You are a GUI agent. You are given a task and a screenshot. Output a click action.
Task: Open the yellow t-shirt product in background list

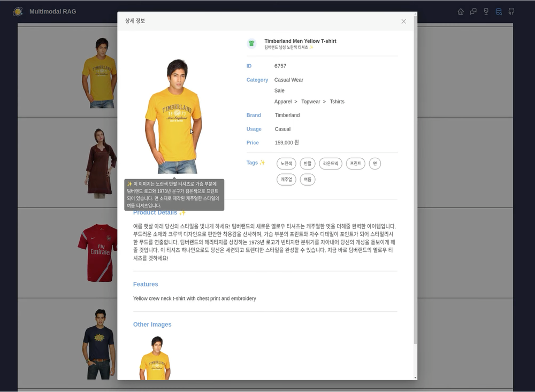pos(100,73)
